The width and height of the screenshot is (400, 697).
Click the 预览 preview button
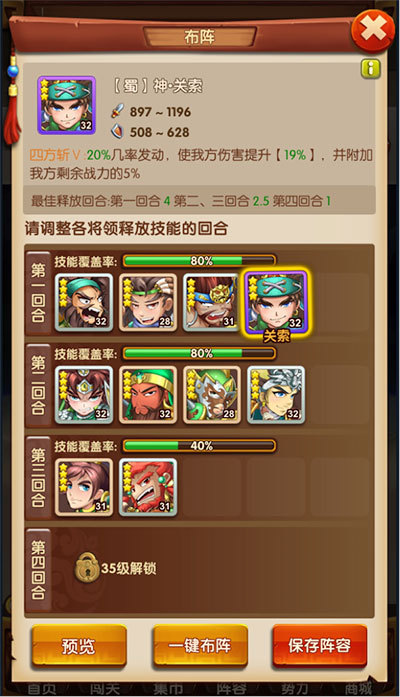tap(79, 646)
